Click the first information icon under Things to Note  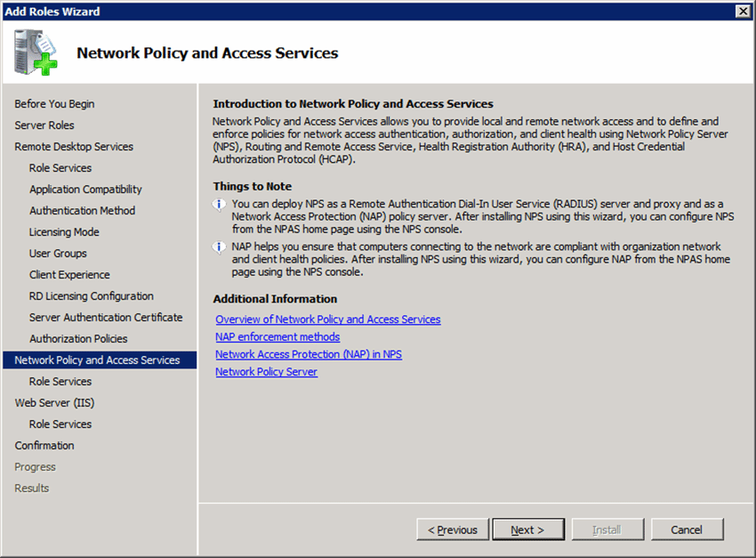click(x=219, y=206)
